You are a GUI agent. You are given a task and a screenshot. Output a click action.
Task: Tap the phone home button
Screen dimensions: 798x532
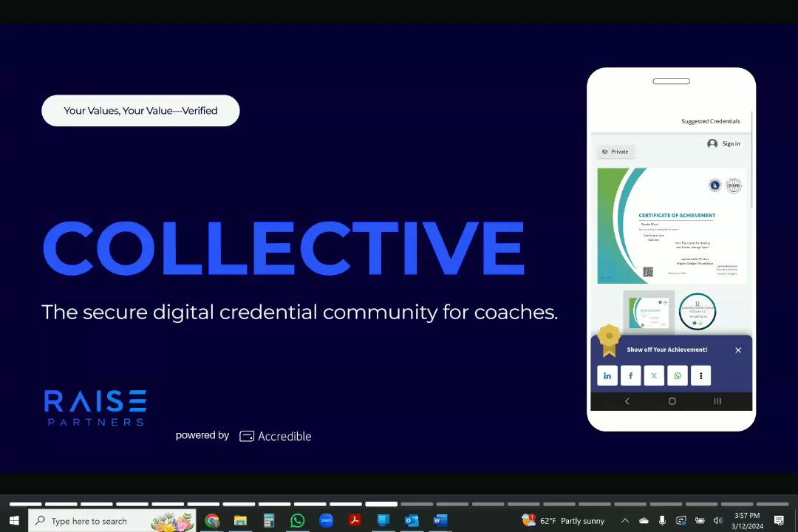click(672, 401)
